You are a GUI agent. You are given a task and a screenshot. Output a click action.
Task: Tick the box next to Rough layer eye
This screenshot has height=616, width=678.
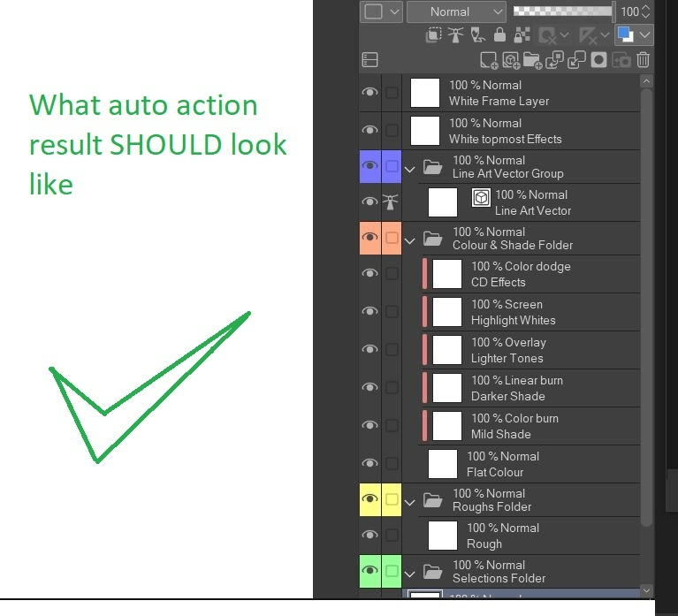point(392,536)
